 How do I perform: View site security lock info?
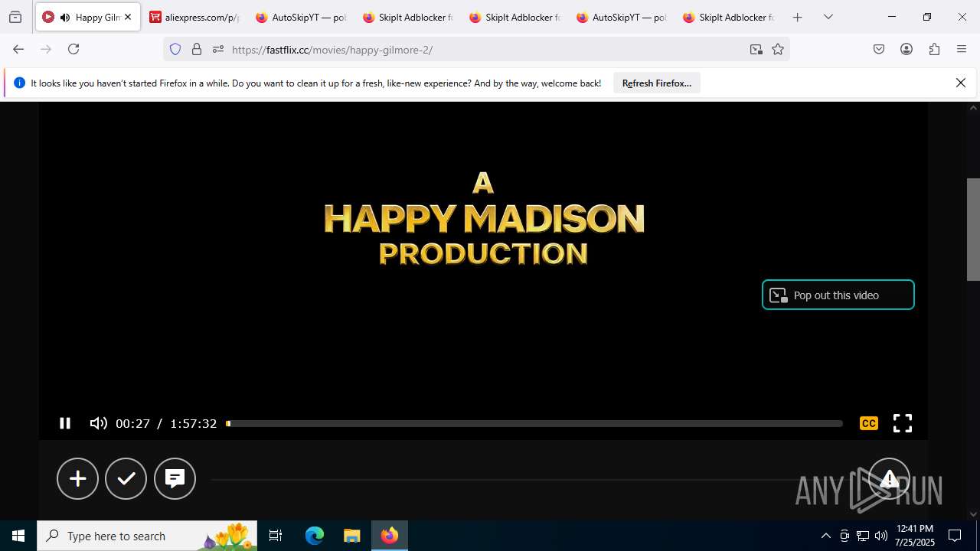point(197,49)
